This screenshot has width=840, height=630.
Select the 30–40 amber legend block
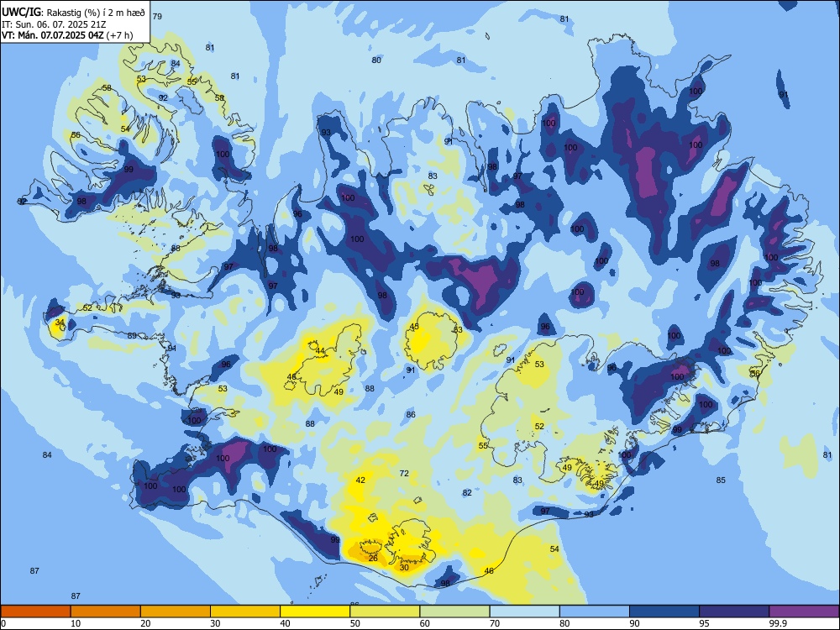coord(245,612)
